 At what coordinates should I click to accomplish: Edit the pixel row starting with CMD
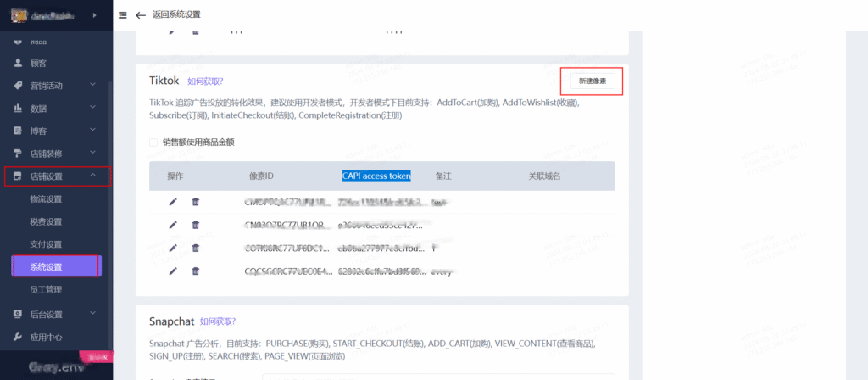point(173,202)
